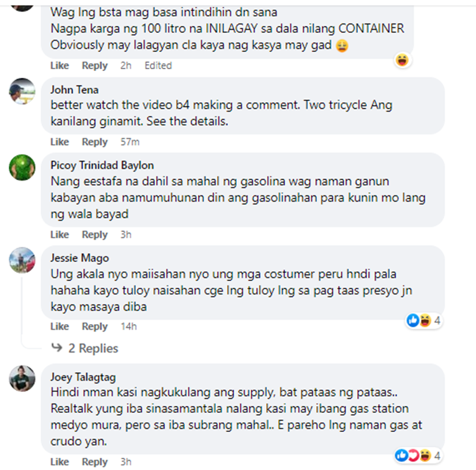View reactions on Jessie Mago's comment

(x=424, y=320)
